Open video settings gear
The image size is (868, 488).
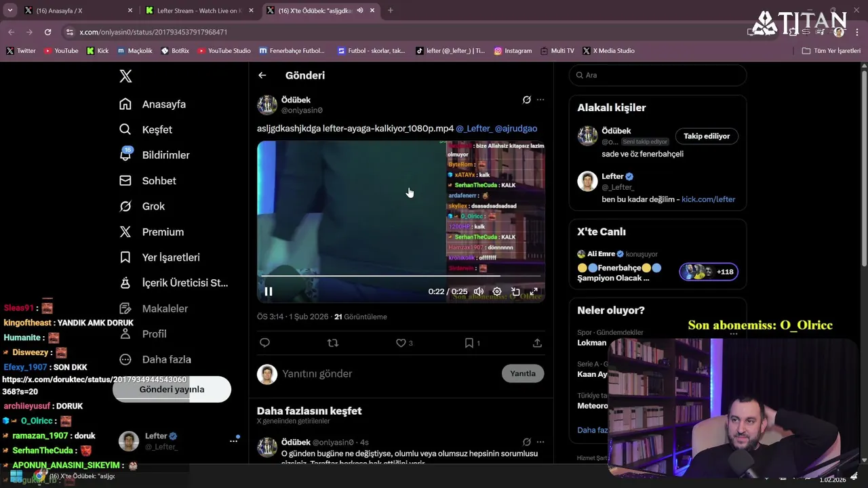(497, 291)
